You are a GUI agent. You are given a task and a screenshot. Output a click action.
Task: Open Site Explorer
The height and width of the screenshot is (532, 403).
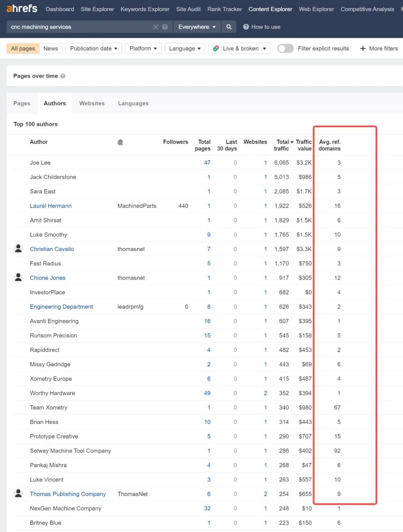tap(97, 9)
